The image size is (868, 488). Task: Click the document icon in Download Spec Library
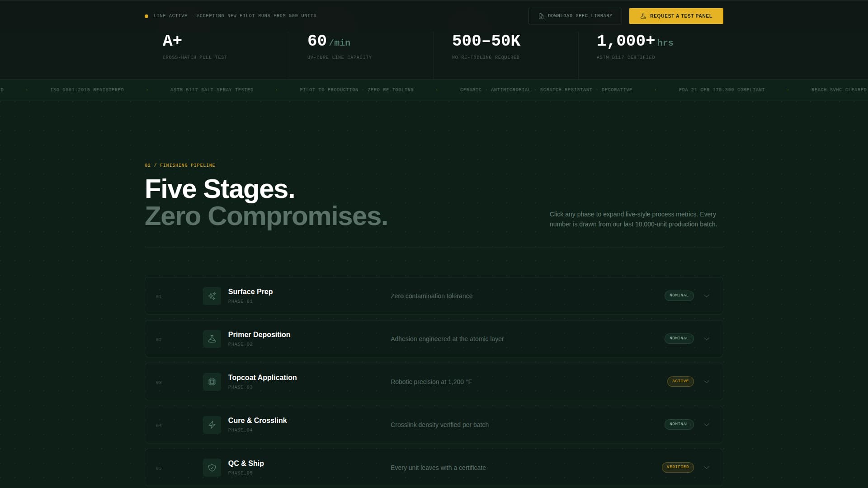541,15
